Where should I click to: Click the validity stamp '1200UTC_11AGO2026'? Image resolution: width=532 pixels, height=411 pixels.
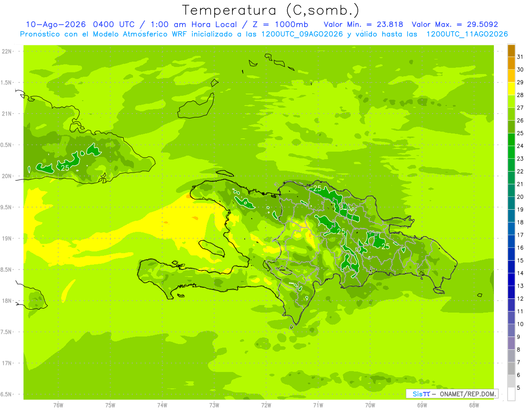[x=467, y=34]
